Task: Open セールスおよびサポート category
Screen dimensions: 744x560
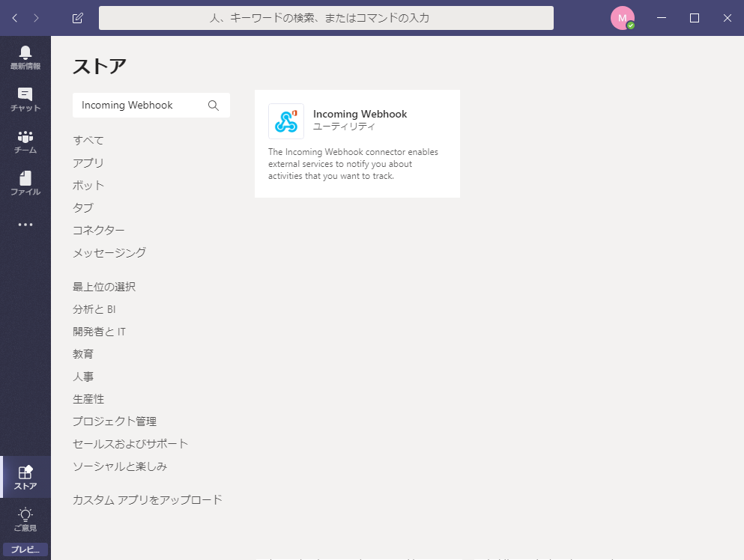Action: click(x=130, y=444)
